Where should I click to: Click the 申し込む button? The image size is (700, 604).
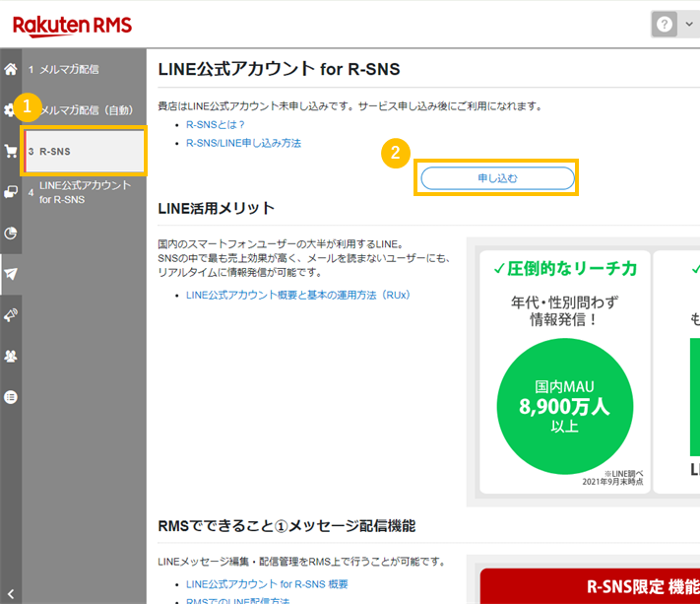pos(497,178)
